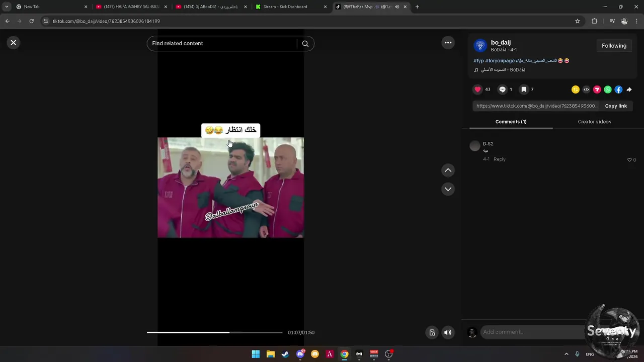Mute the TikTok tab audio icon
Screen dimensions: 644x362
point(397,7)
